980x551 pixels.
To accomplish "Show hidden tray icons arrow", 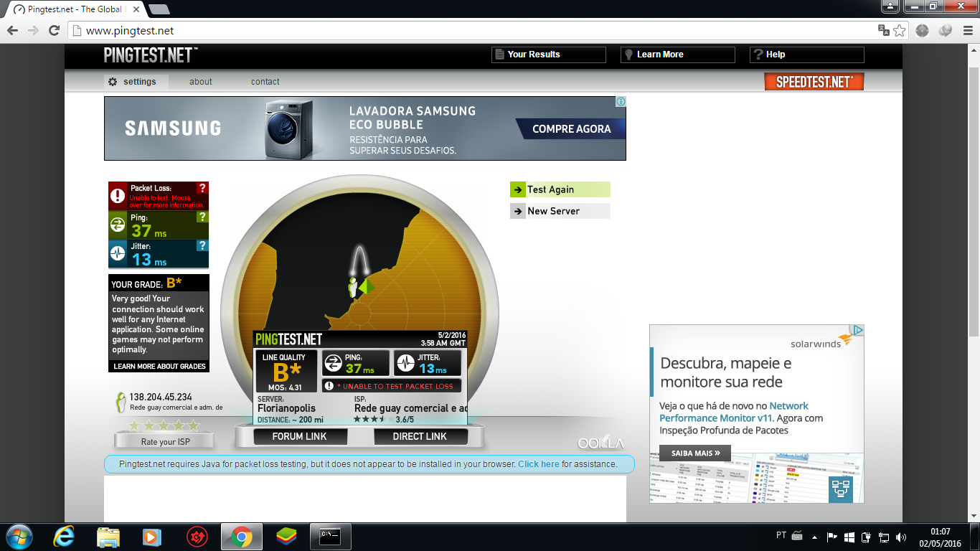I will pos(814,537).
